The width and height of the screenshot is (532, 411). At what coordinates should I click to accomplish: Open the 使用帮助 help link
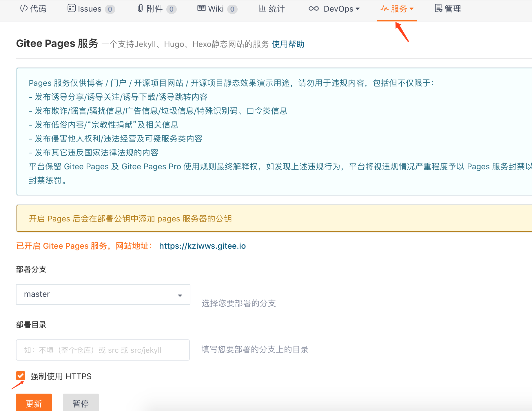coord(288,44)
